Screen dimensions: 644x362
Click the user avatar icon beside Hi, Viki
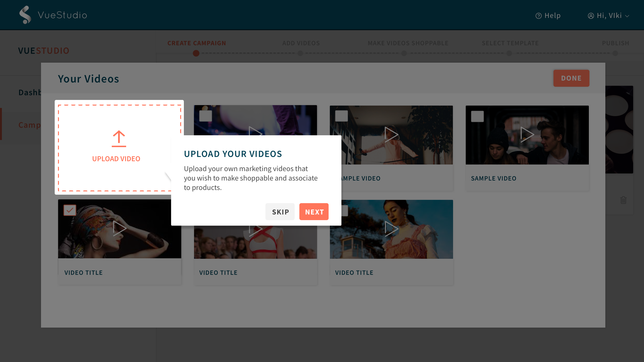(591, 16)
